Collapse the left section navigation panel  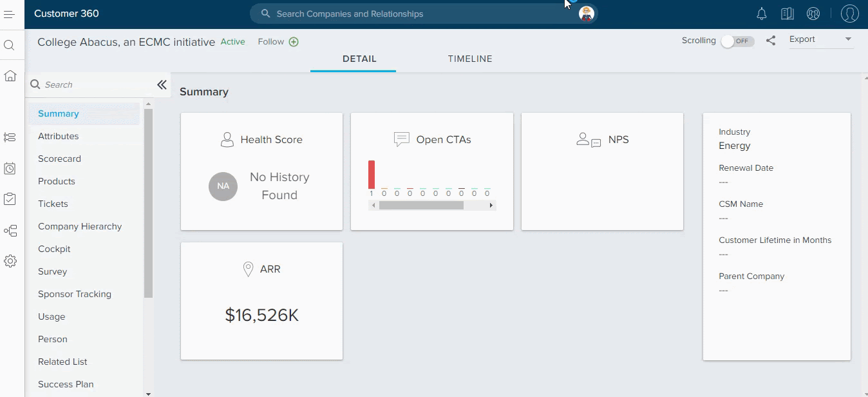162,84
